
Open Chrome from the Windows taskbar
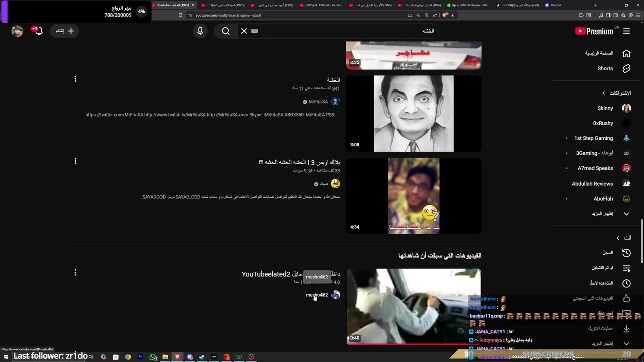pyautogui.click(x=128, y=357)
